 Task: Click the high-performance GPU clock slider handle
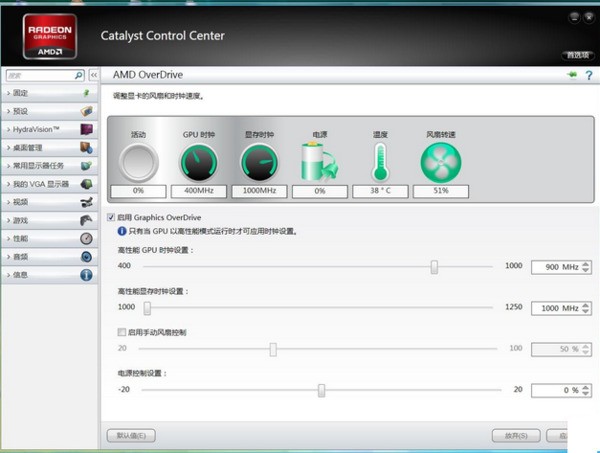pyautogui.click(x=434, y=266)
